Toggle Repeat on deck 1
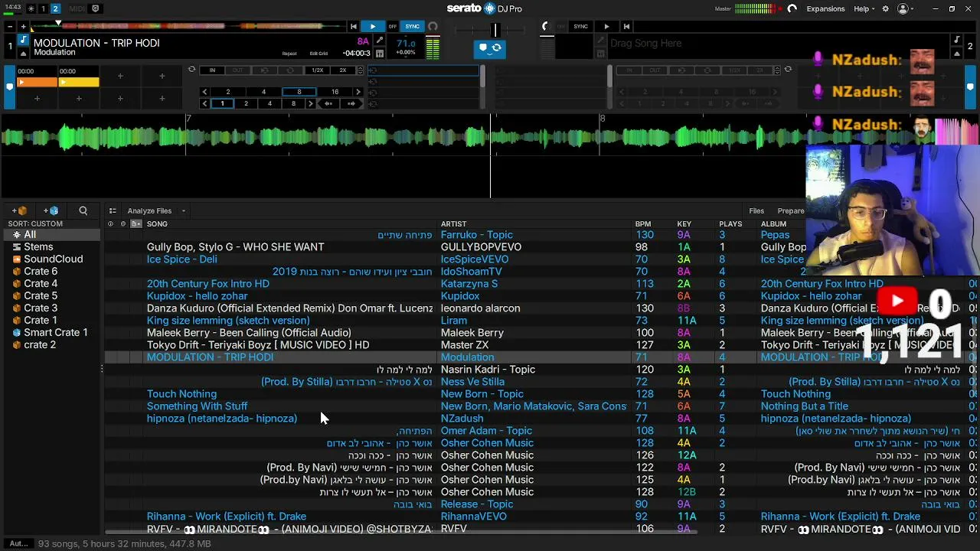 289,54
